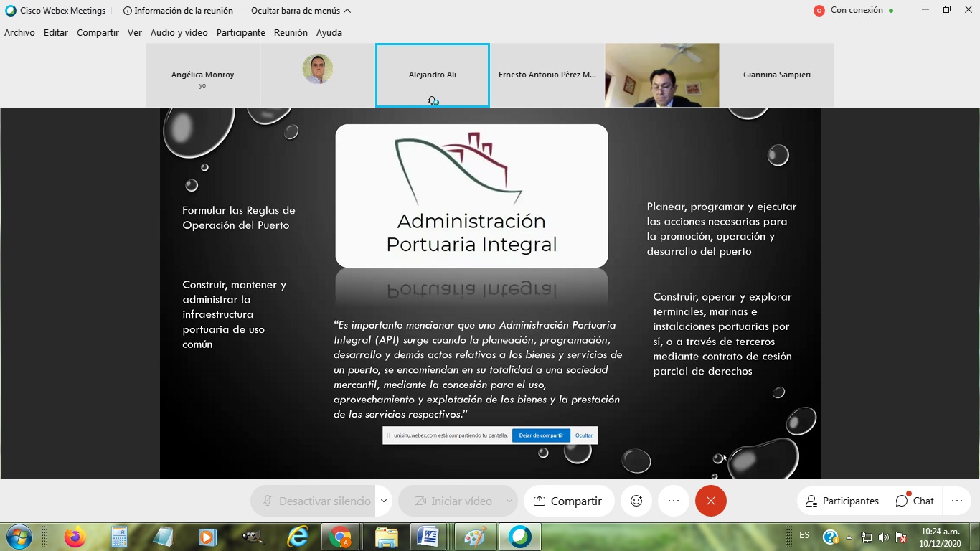Open the Chat panel
980x551 pixels.
[915, 501]
